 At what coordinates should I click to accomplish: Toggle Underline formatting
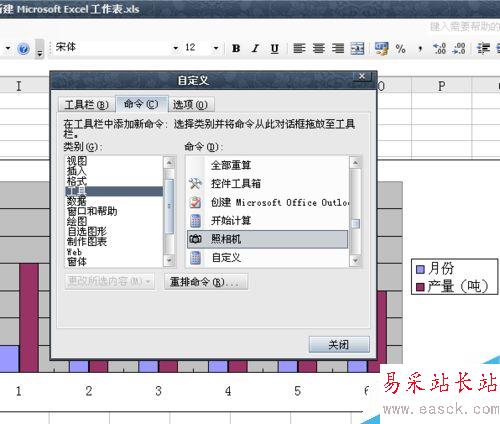pos(274,49)
